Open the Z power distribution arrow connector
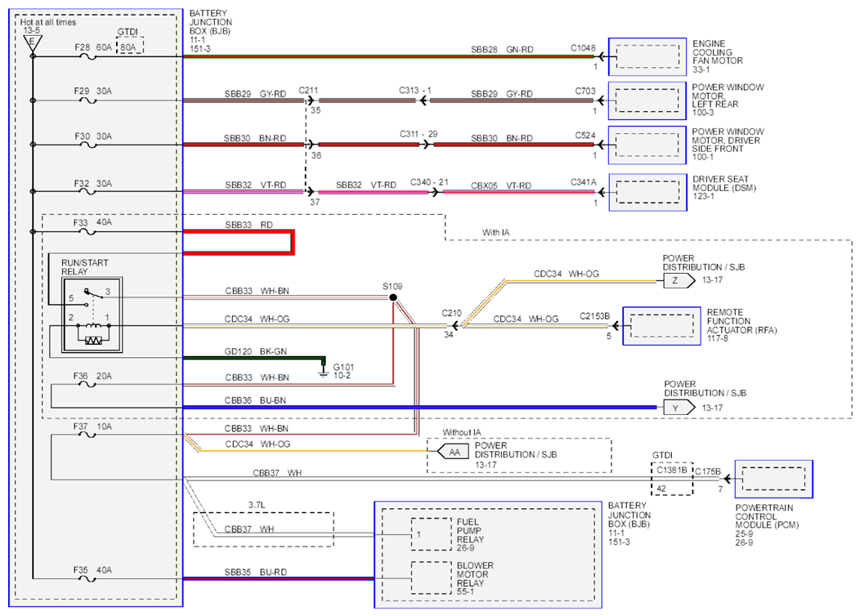The height and width of the screenshot is (616, 860). [x=679, y=280]
